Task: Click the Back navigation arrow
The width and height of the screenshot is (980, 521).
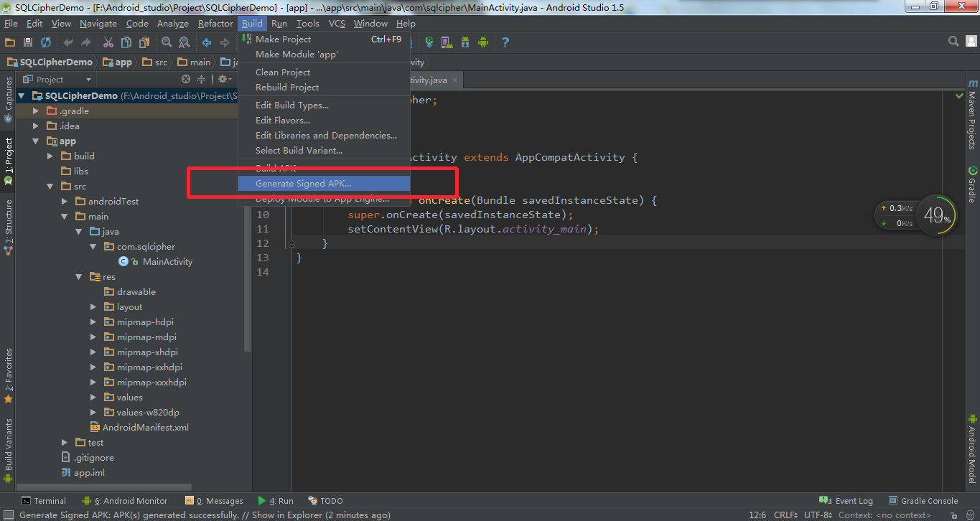Action: point(207,42)
